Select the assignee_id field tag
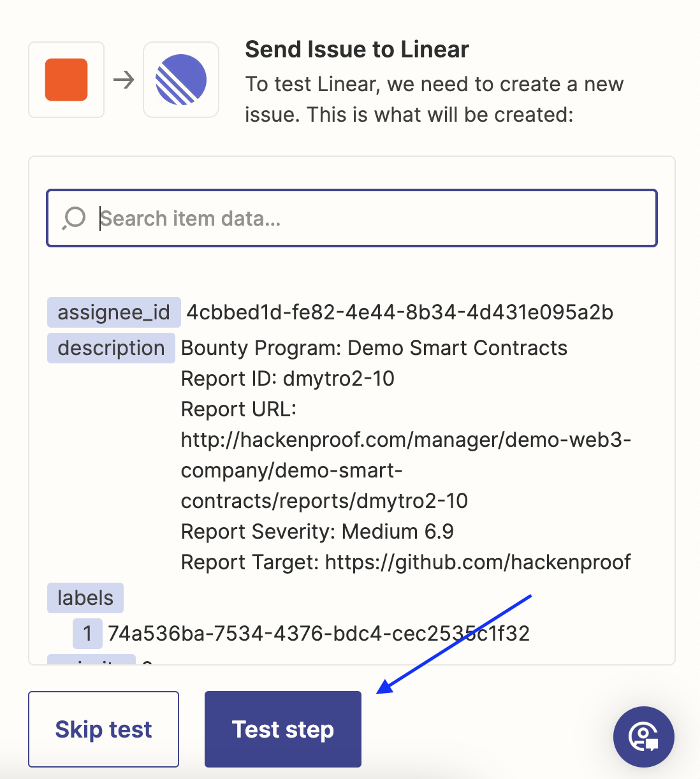 coord(113,312)
